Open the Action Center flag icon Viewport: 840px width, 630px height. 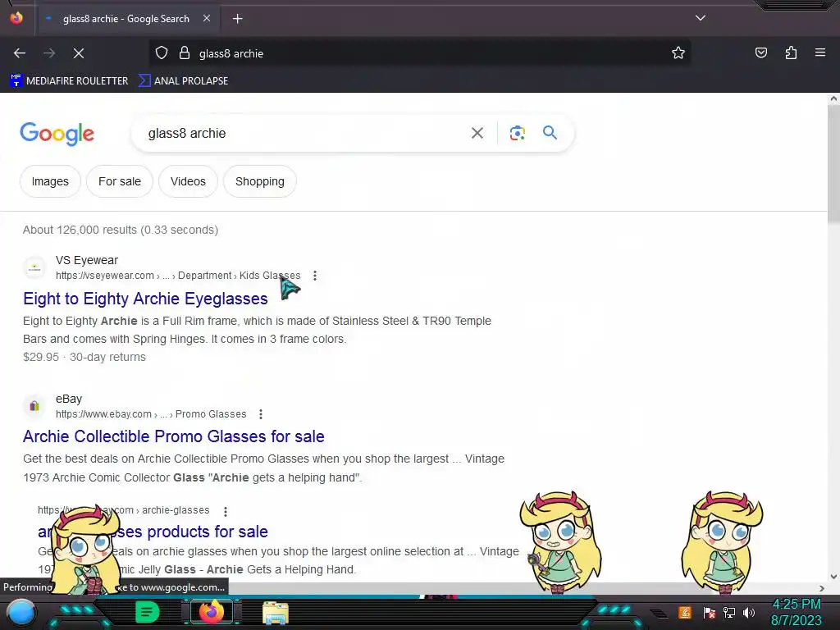(x=710, y=612)
